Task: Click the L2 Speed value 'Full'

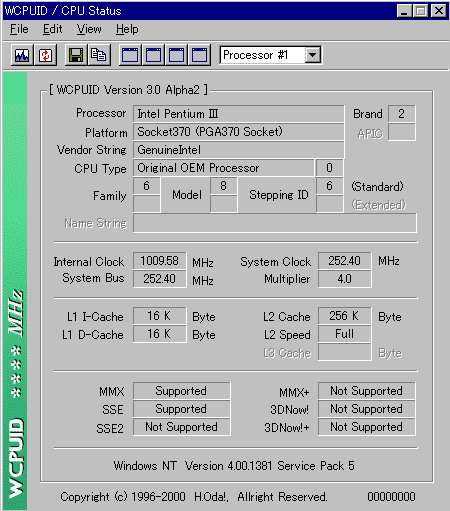Action: point(344,334)
